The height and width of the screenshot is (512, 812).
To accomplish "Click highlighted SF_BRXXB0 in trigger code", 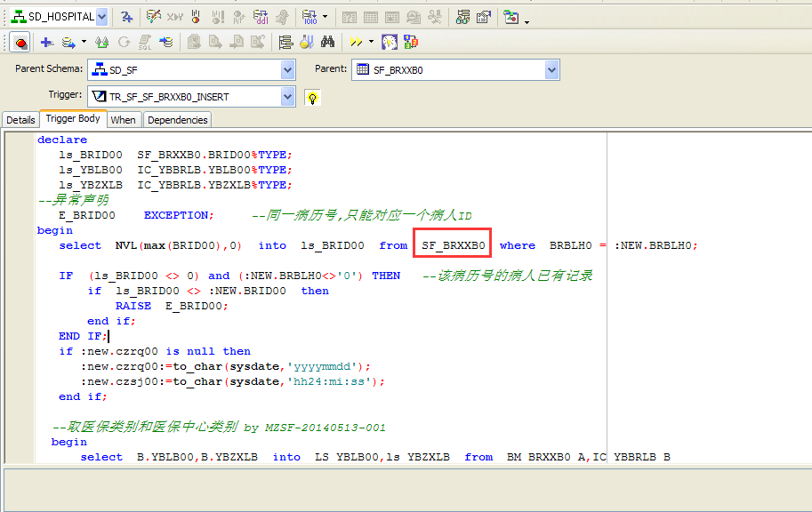I will coord(454,245).
